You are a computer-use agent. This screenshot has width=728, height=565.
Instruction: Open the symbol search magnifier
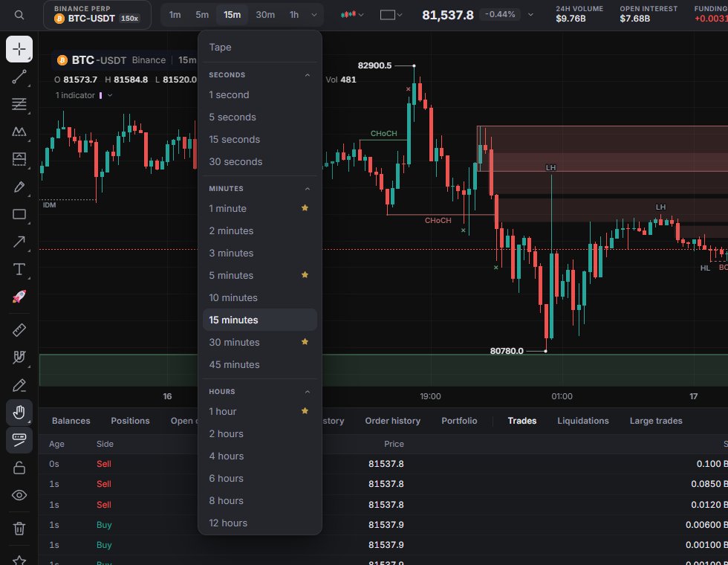19,15
